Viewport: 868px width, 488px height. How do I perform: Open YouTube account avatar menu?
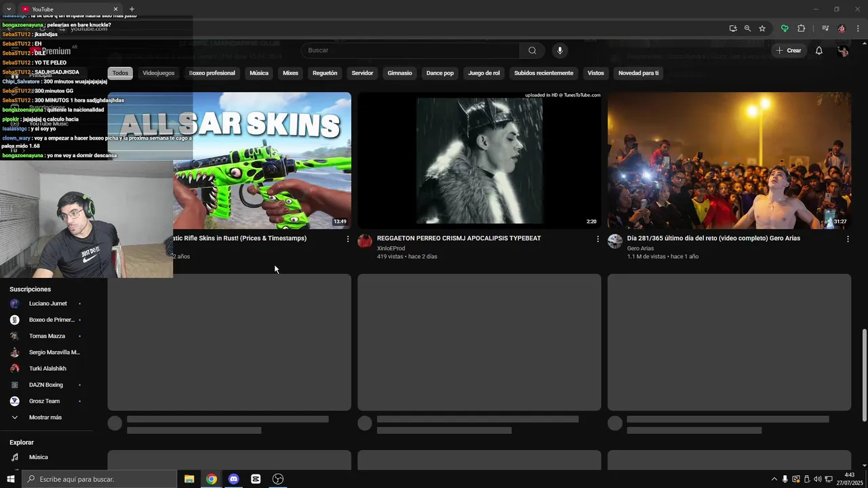click(x=842, y=51)
